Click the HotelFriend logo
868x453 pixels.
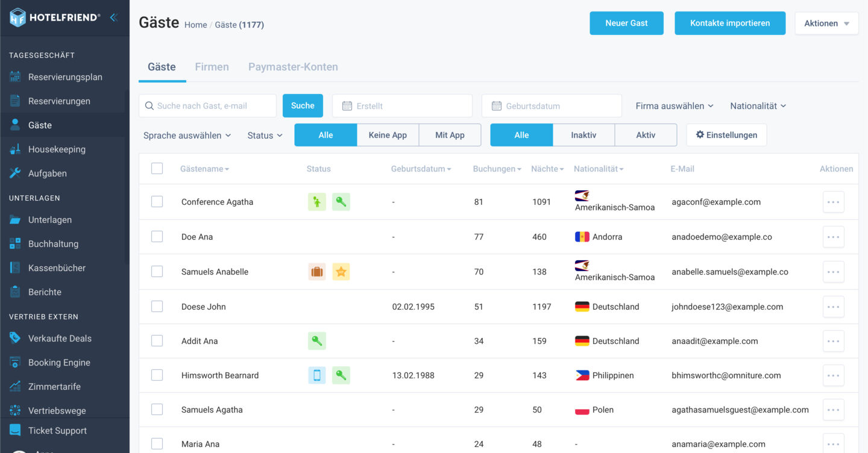[x=54, y=17]
